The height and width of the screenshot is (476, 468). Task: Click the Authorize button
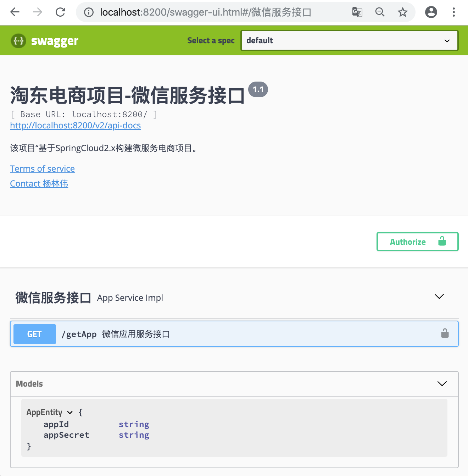click(x=417, y=242)
